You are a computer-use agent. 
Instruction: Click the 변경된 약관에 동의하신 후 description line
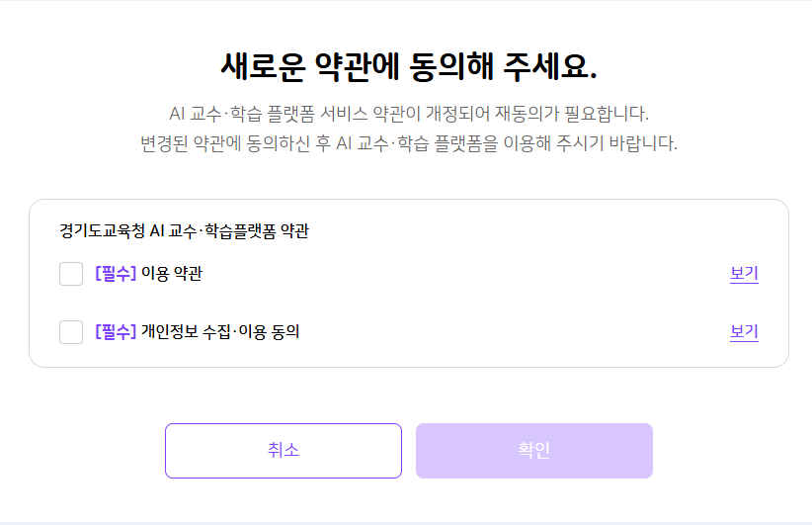[x=409, y=143]
